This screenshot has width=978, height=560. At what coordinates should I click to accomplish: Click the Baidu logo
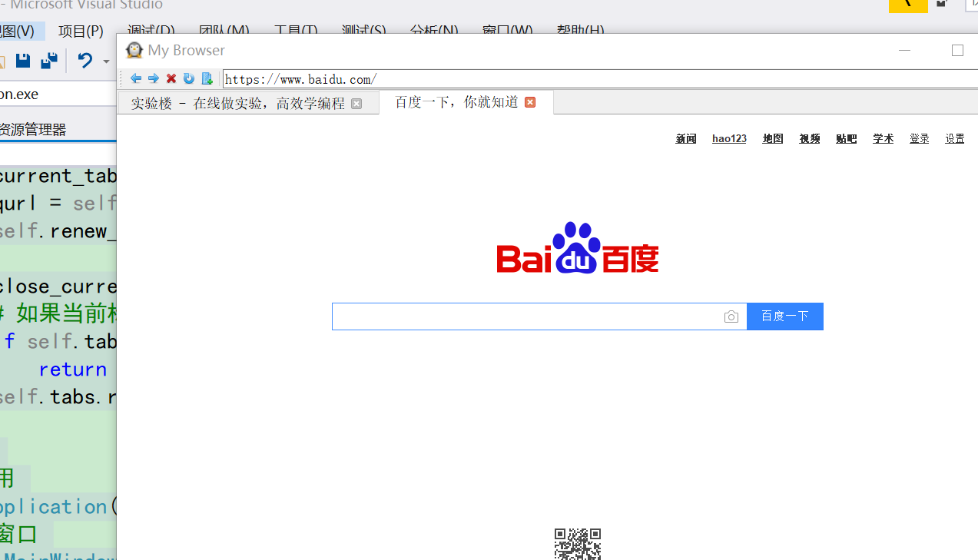pyautogui.click(x=578, y=248)
